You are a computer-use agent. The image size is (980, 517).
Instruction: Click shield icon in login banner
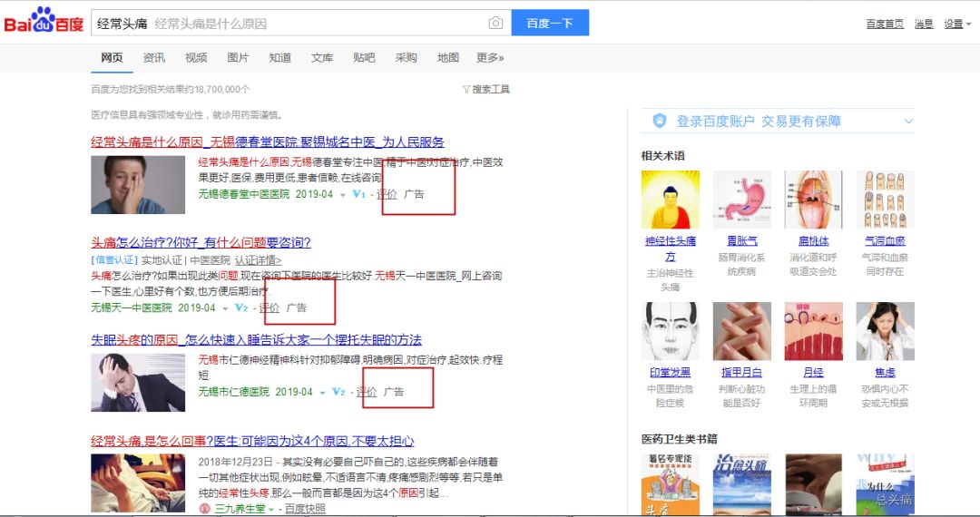pos(660,122)
